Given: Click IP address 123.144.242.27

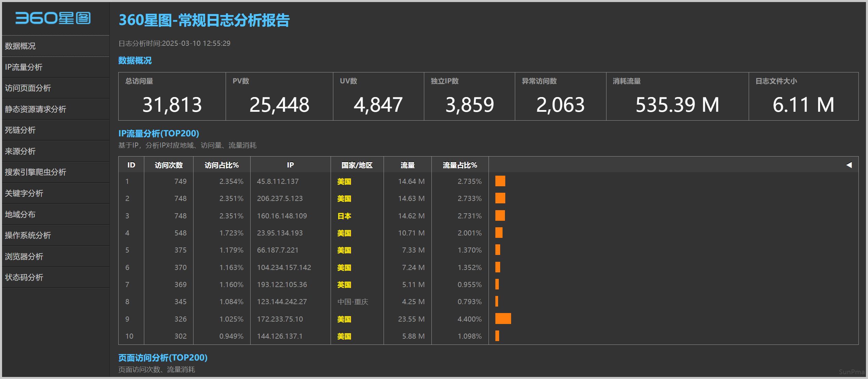Looking at the screenshot, I should click(x=282, y=302).
